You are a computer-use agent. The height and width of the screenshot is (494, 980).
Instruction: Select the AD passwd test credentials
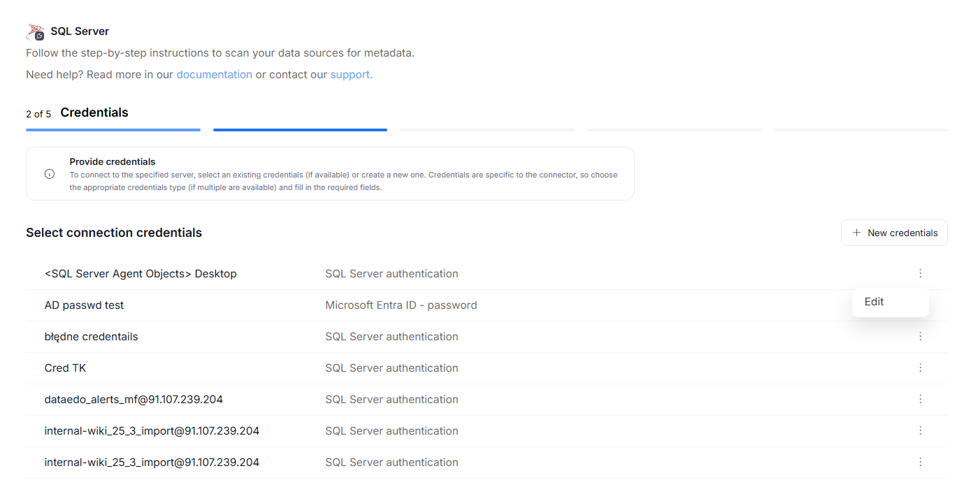coord(84,305)
